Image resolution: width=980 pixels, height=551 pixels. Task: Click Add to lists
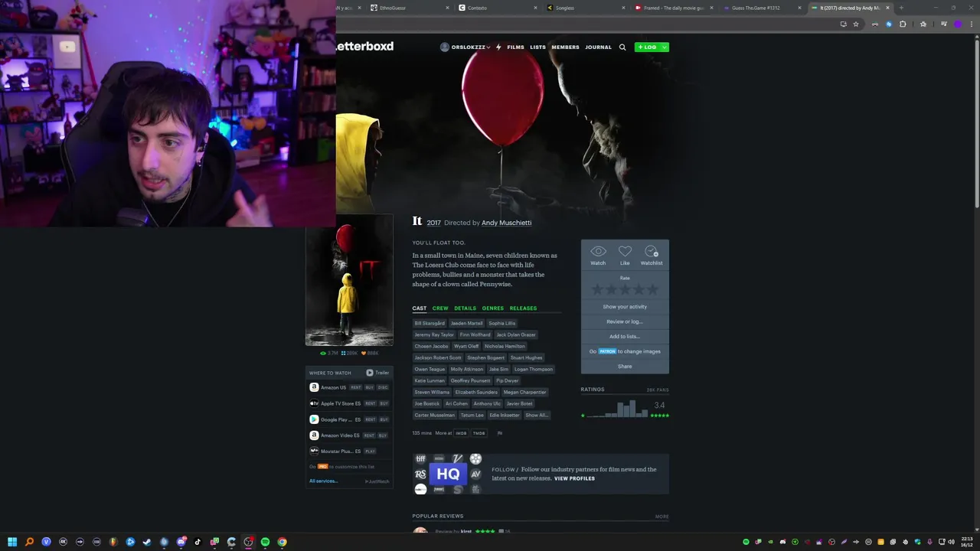pos(625,337)
